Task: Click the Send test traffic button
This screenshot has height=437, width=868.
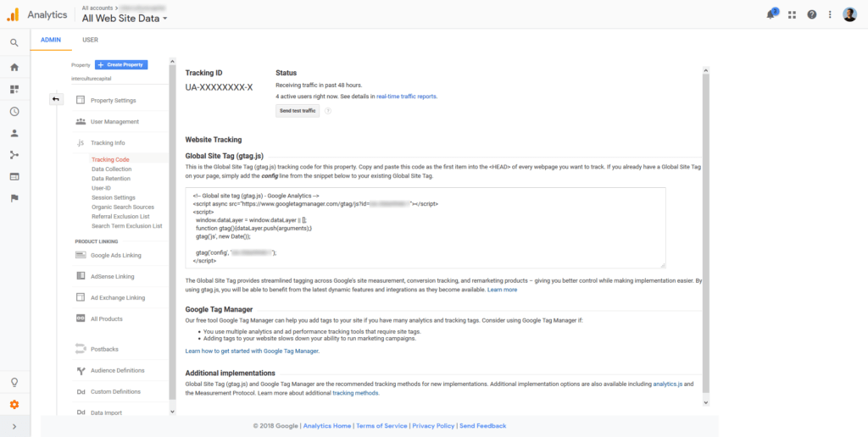Action: point(298,111)
